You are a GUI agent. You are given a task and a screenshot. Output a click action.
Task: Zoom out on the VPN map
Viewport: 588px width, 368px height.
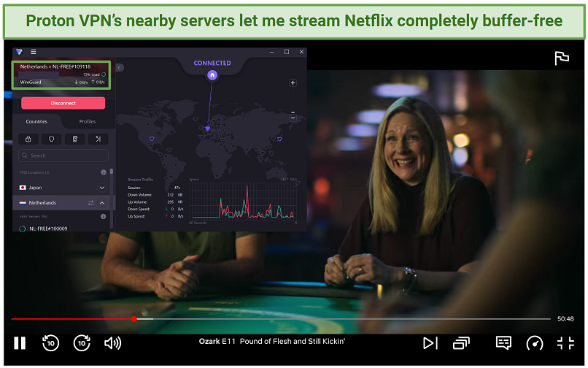pyautogui.click(x=293, y=118)
